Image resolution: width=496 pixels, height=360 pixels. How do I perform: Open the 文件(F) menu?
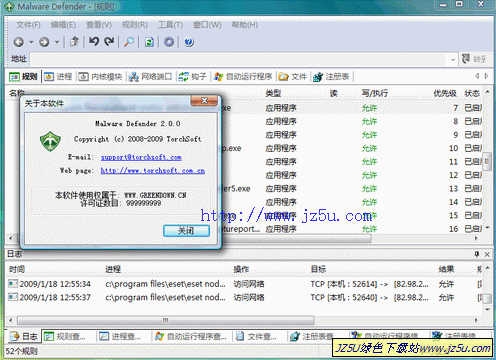[x=28, y=25]
